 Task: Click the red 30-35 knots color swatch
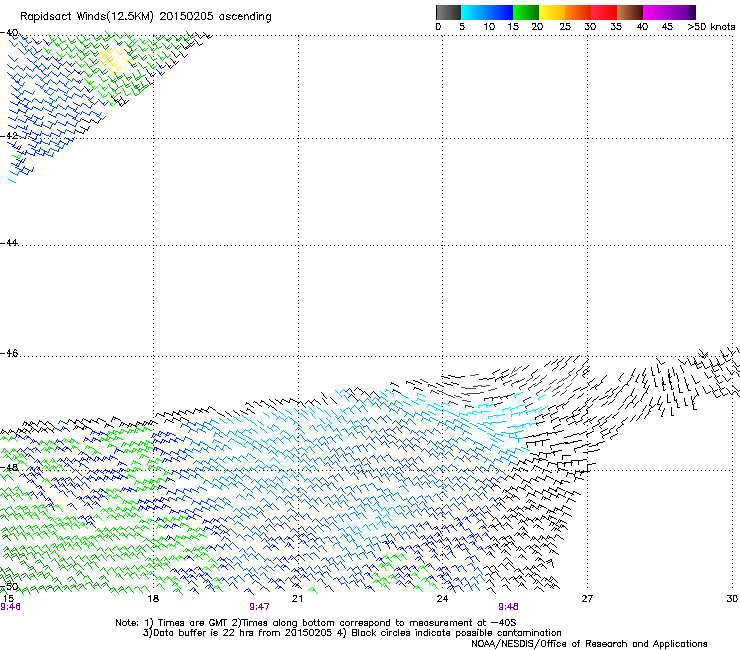click(604, 12)
